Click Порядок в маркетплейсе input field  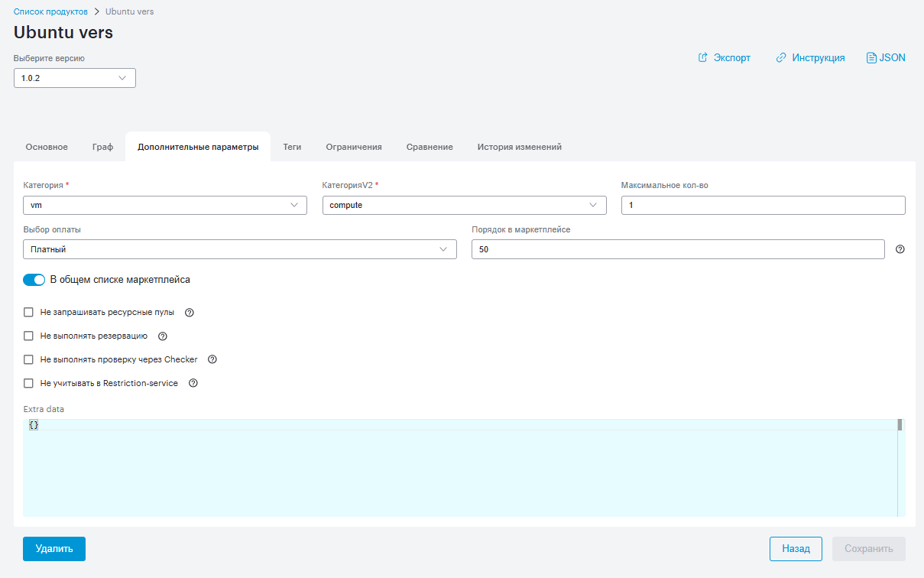point(678,249)
